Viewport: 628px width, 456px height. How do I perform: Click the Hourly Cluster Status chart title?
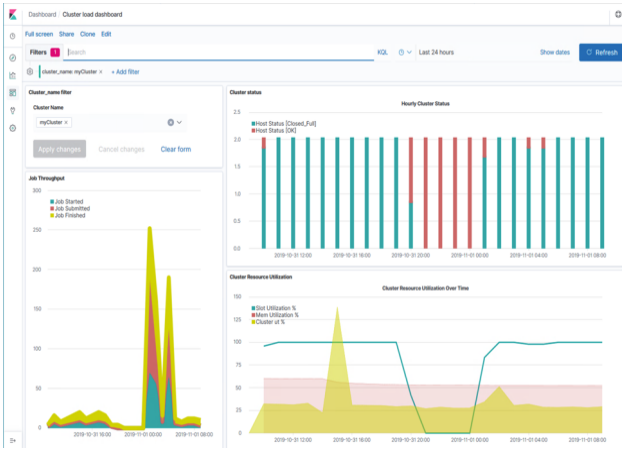click(x=425, y=104)
